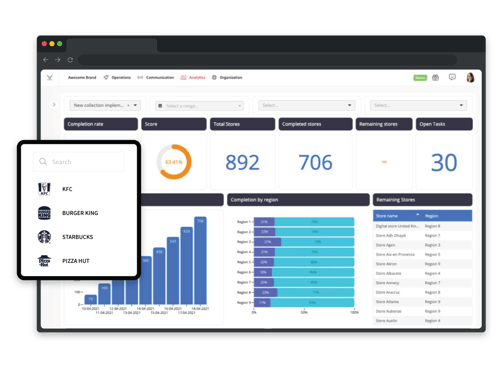The image size is (500, 391).
Task: Reload the page with the refresh icon
Action: (x=70, y=60)
